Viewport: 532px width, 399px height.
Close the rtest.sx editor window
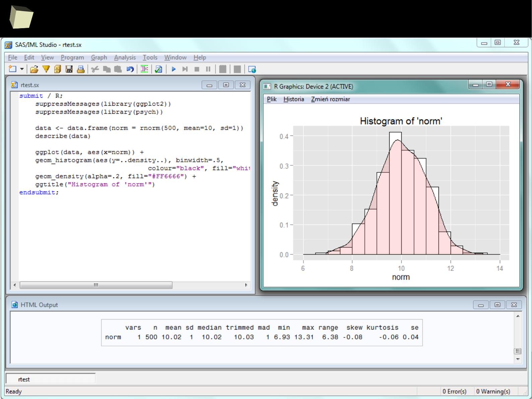click(243, 85)
